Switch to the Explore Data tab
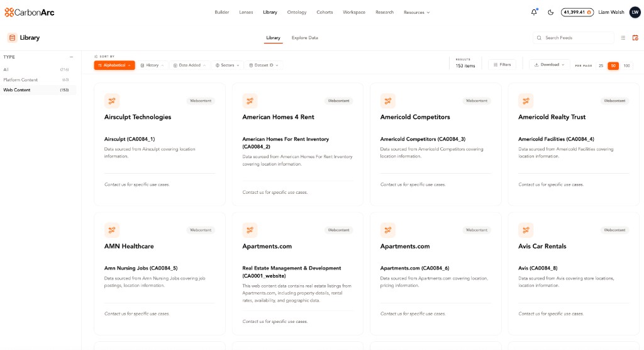This screenshot has width=644, height=350. [x=305, y=38]
